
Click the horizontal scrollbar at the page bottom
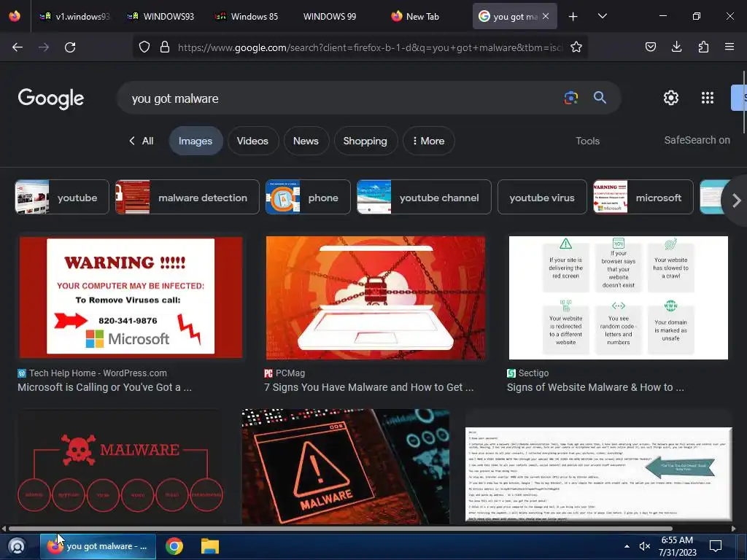[x=341, y=529]
